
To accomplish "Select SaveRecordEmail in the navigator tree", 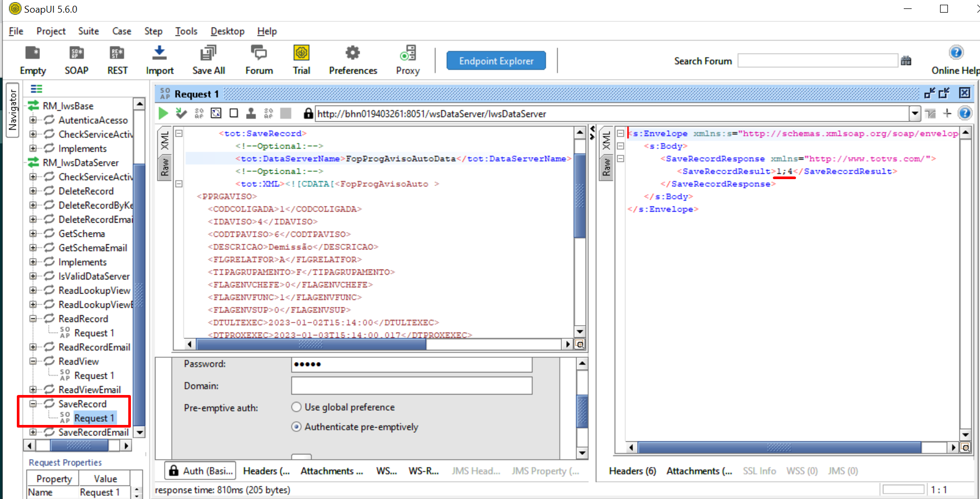I will click(x=94, y=432).
